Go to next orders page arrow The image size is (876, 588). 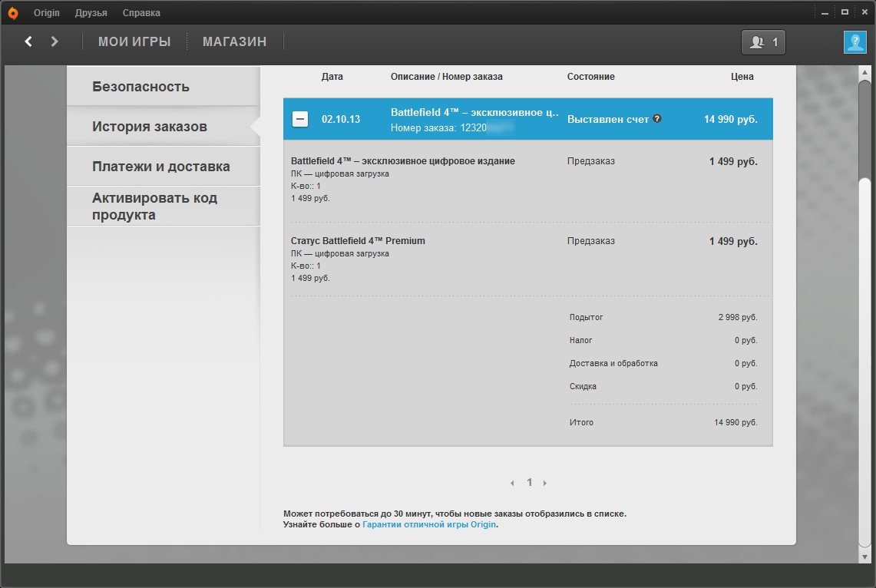pyautogui.click(x=544, y=483)
